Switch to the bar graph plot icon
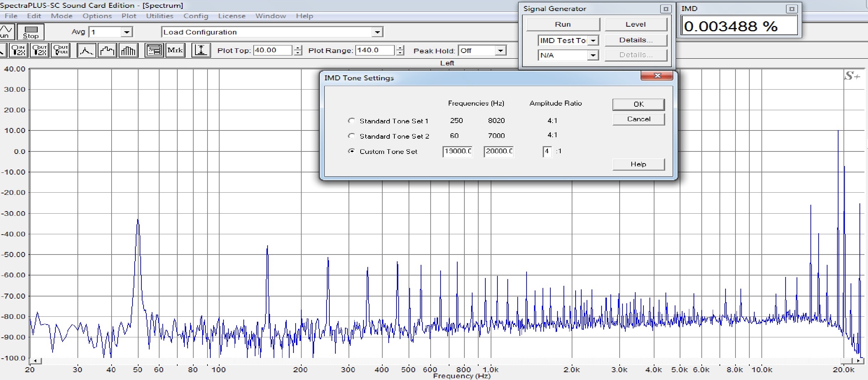The image size is (868, 380). pyautogui.click(x=128, y=50)
